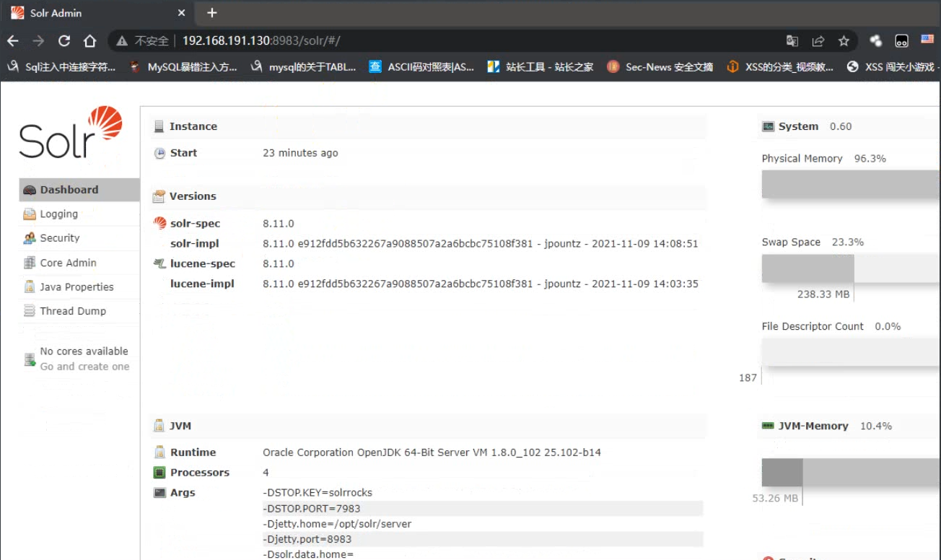The width and height of the screenshot is (941, 560).
Task: Click the '238.33 MB' swap value
Action: (x=823, y=294)
